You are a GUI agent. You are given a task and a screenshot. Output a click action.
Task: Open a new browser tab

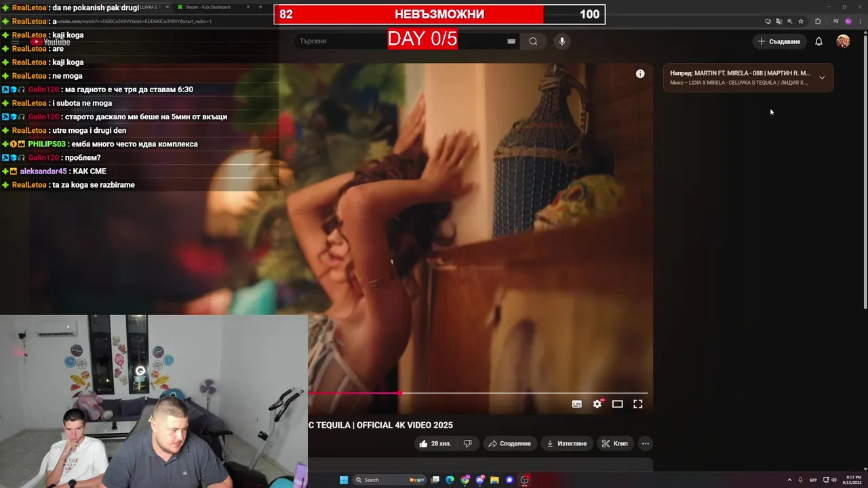click(260, 7)
